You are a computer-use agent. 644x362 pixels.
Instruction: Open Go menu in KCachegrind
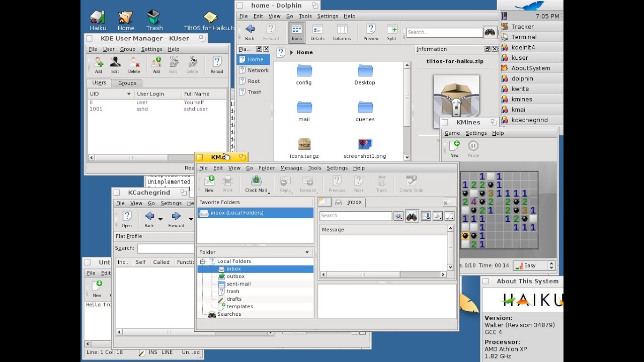pos(151,204)
